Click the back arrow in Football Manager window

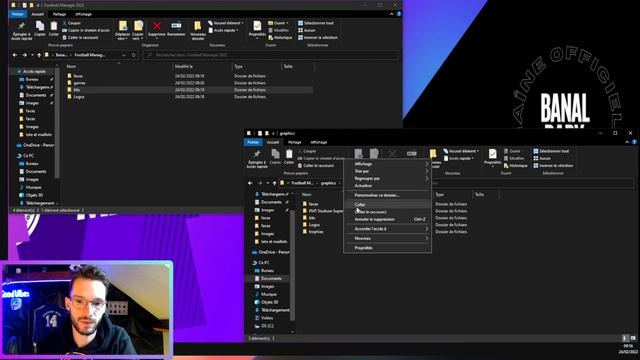(x=15, y=55)
